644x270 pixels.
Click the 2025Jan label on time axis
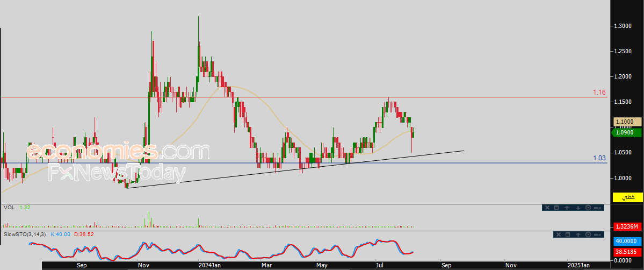tap(579, 266)
